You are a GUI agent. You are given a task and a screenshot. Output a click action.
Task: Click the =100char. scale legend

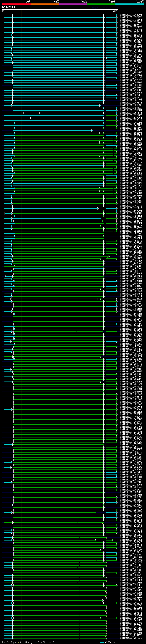point(108,642)
